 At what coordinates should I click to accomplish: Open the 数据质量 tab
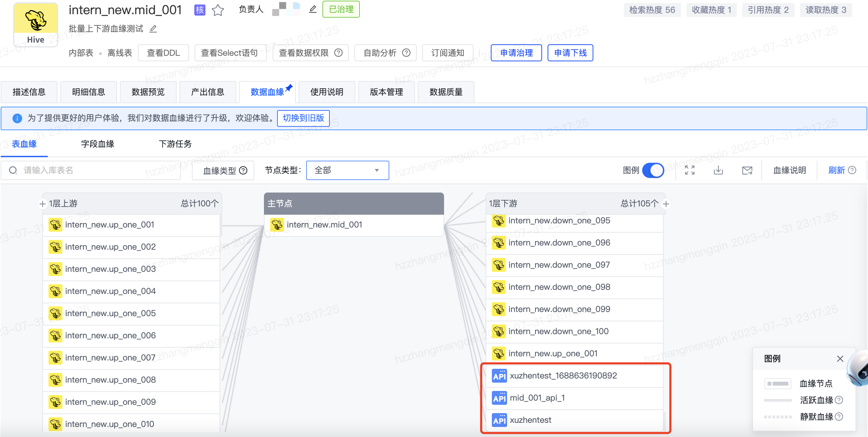(446, 92)
